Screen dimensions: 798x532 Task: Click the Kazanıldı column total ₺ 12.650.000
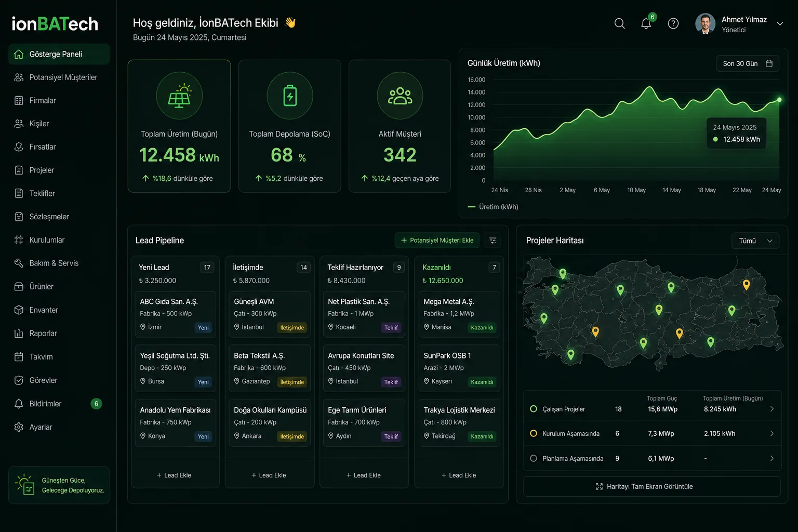coord(443,281)
